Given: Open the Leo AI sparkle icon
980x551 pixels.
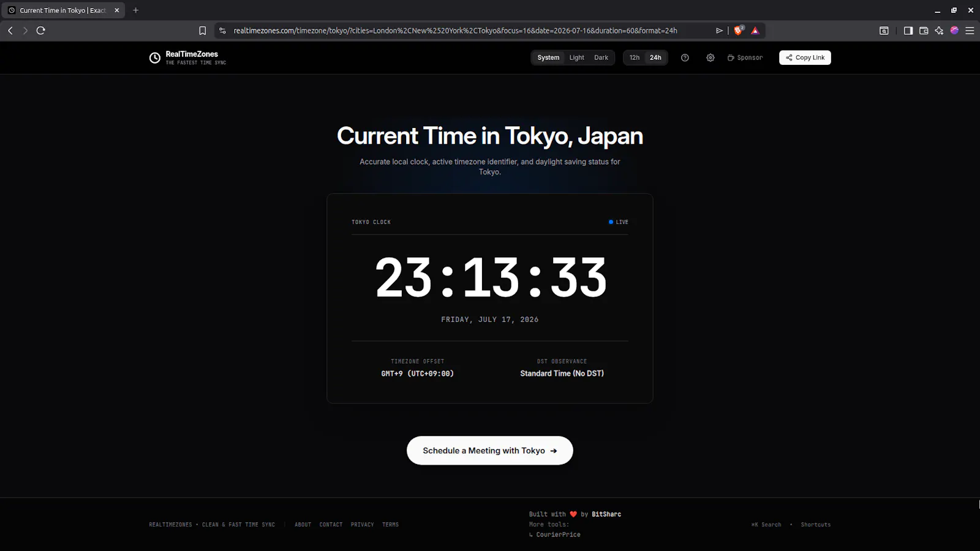Looking at the screenshot, I should 939,31.
